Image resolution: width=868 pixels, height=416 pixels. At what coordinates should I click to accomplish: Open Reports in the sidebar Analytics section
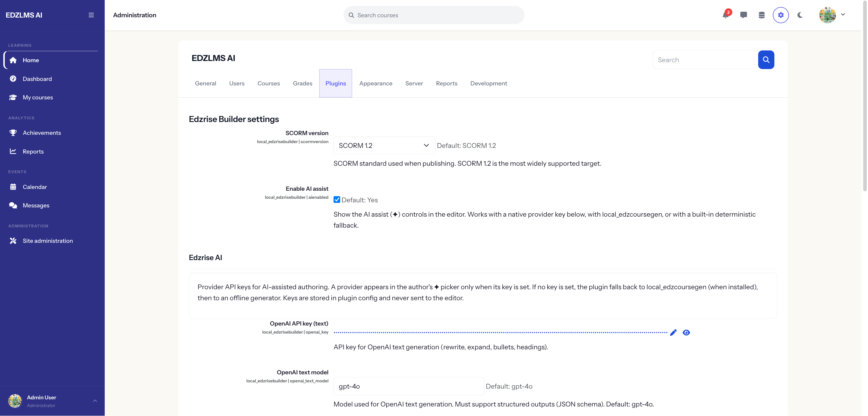[x=51, y=151]
